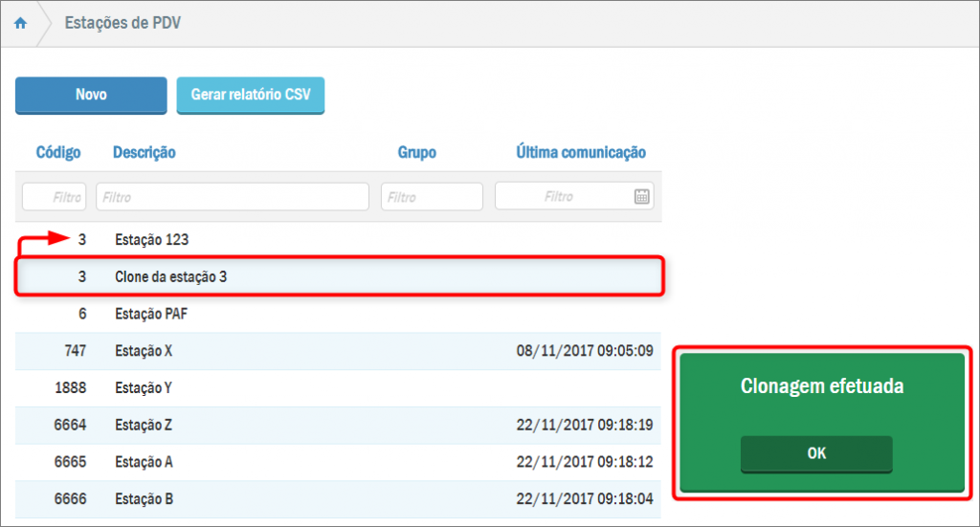Screen dimensions: 980x527
Task: Focus the Código filter field
Action: (x=55, y=197)
